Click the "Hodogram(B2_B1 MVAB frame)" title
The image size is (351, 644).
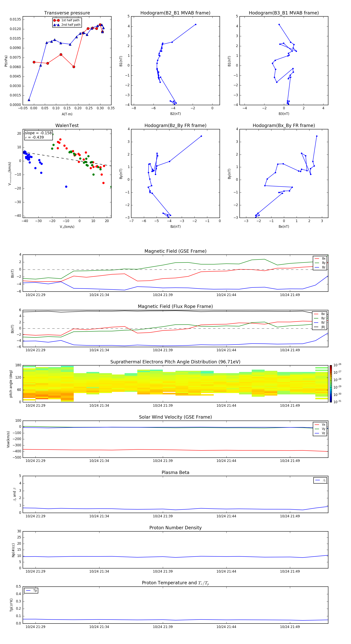(175, 13)
